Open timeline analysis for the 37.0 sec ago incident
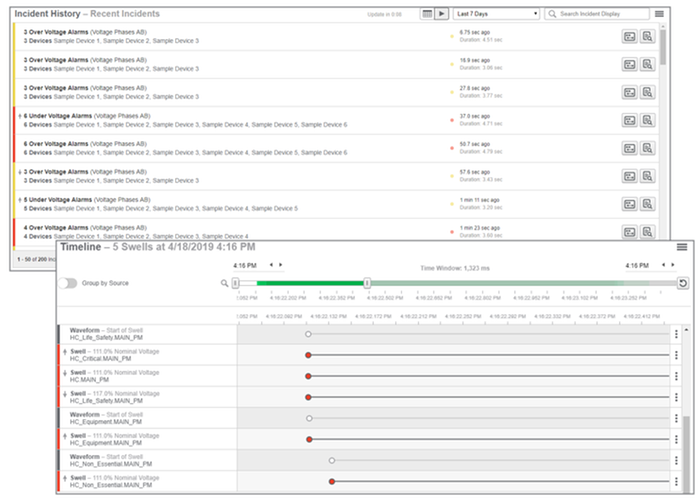 point(629,120)
